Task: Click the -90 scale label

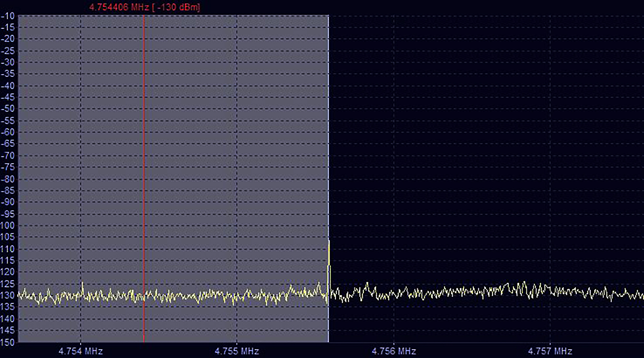Action: click(x=8, y=202)
